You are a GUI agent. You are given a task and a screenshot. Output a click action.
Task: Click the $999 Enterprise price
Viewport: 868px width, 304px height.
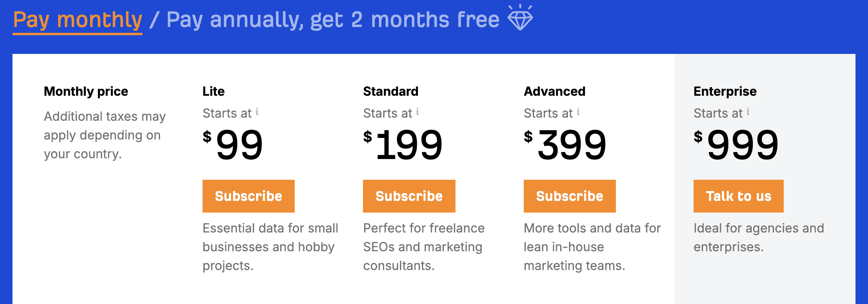(736, 145)
